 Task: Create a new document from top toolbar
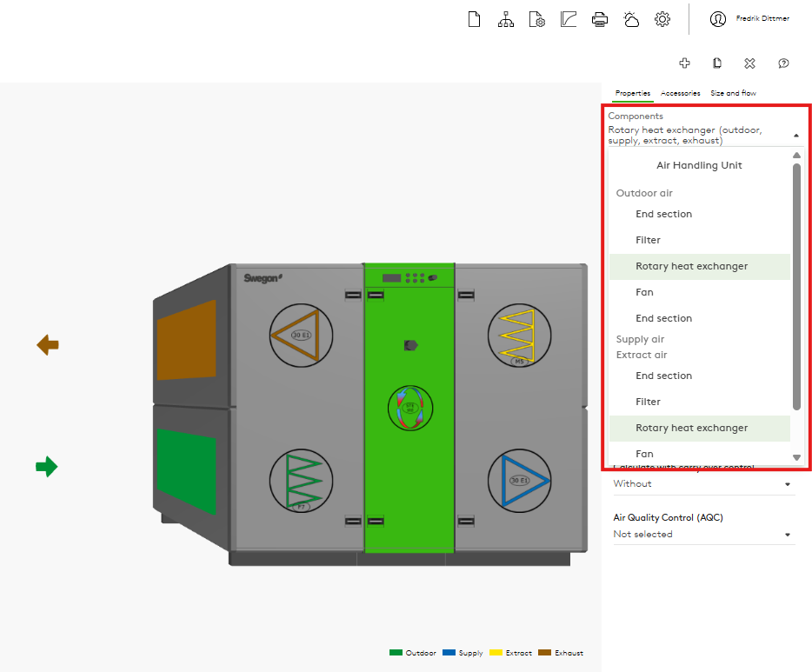click(474, 19)
